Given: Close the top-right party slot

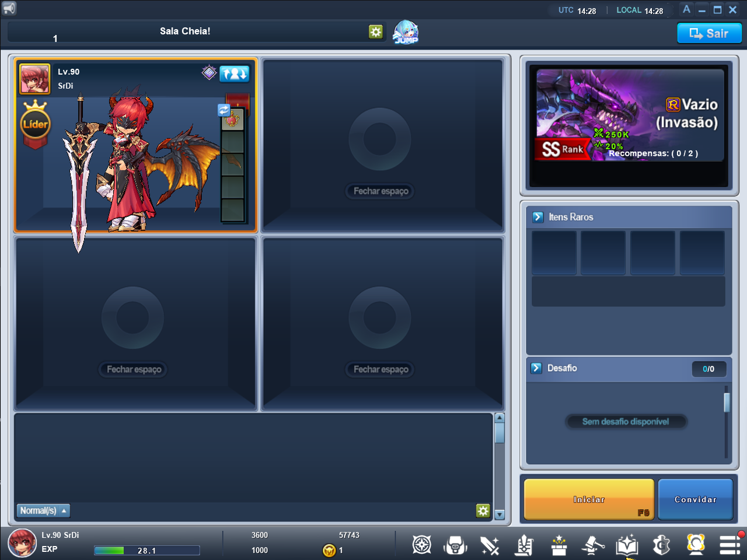Looking at the screenshot, I should click(381, 191).
